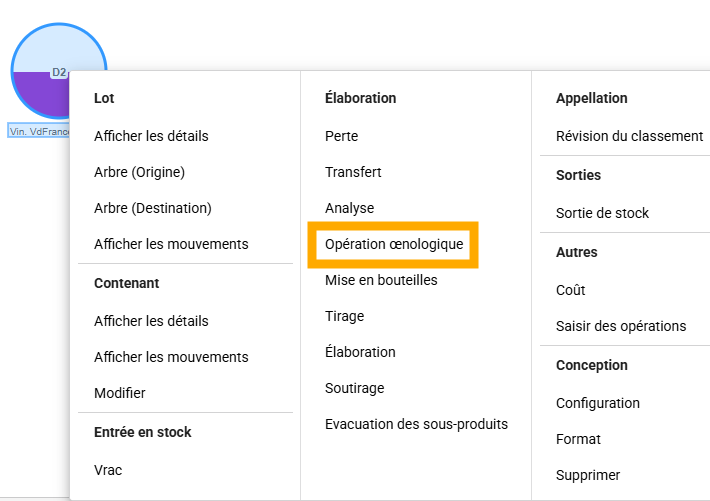Open Révision du classement

pos(629,136)
